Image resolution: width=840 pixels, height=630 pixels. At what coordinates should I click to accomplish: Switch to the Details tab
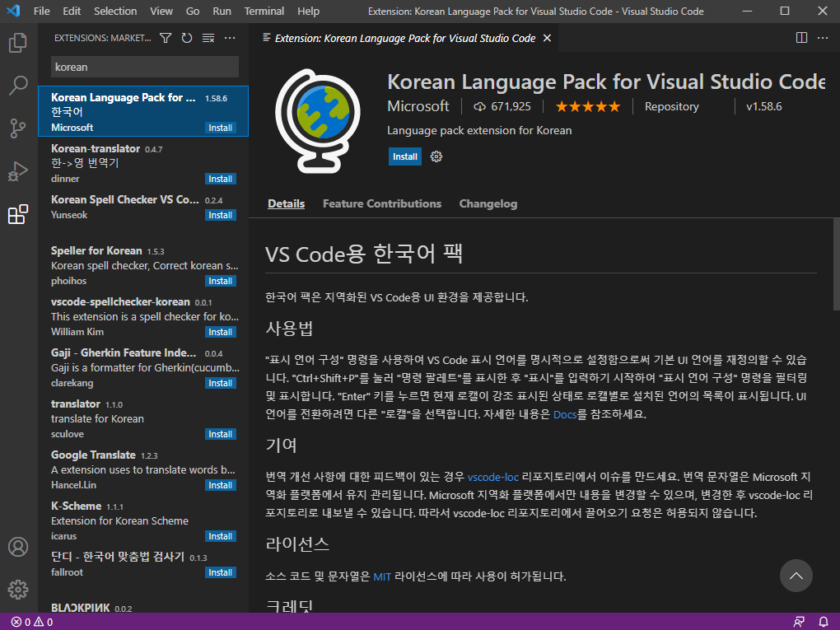point(286,203)
